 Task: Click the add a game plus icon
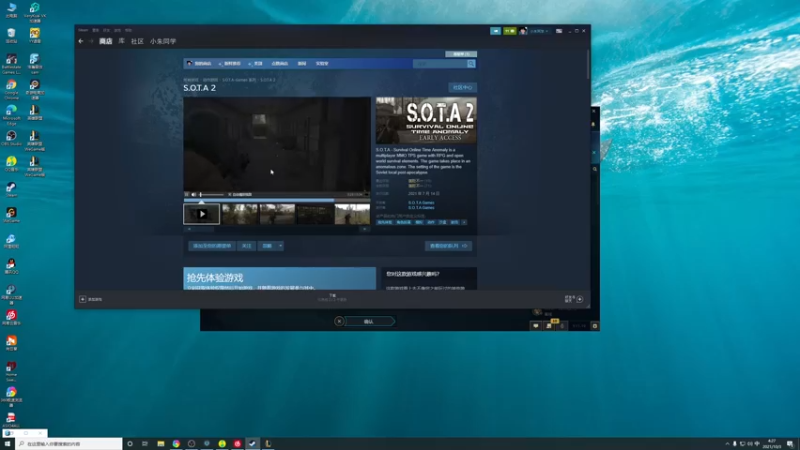click(x=83, y=299)
